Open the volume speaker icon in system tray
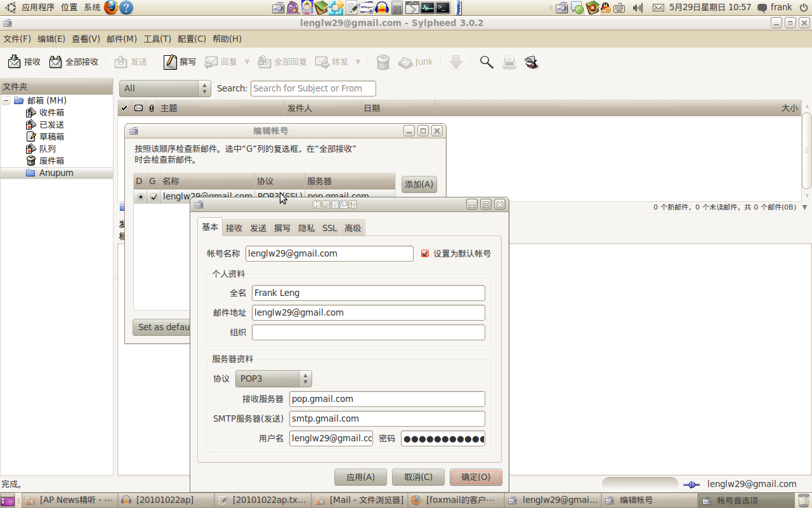This screenshot has width=812, height=508. (638, 8)
